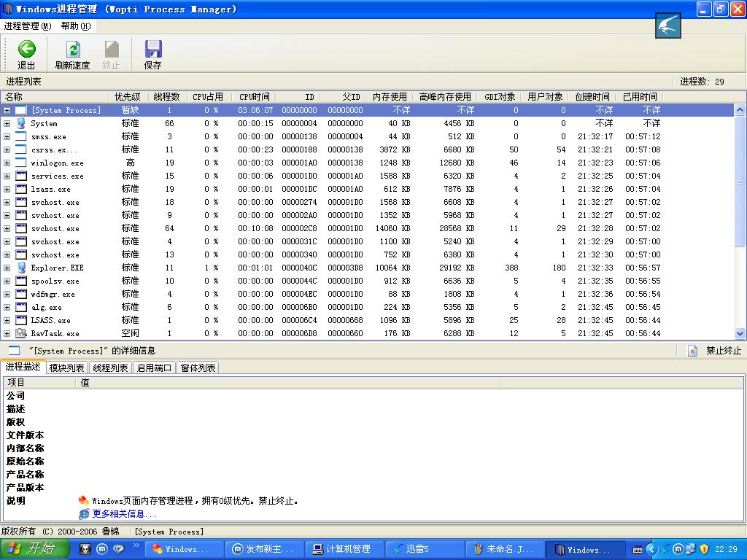Open the 迅雷5 taskbar button

tap(424, 549)
